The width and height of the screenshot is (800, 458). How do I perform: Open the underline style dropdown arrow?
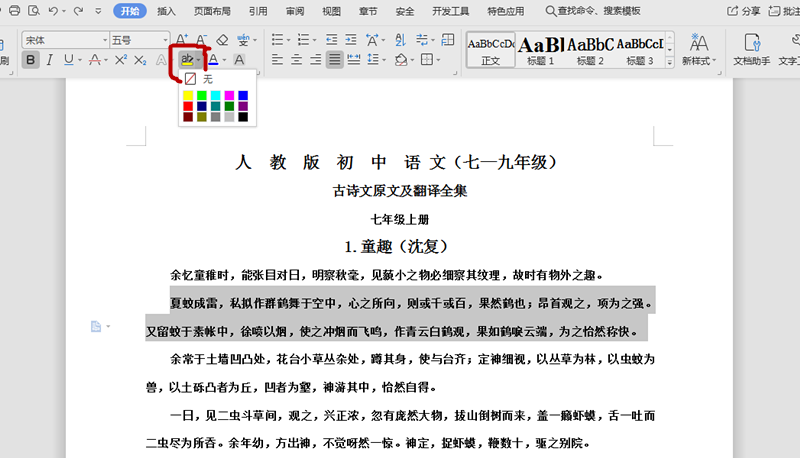80,60
